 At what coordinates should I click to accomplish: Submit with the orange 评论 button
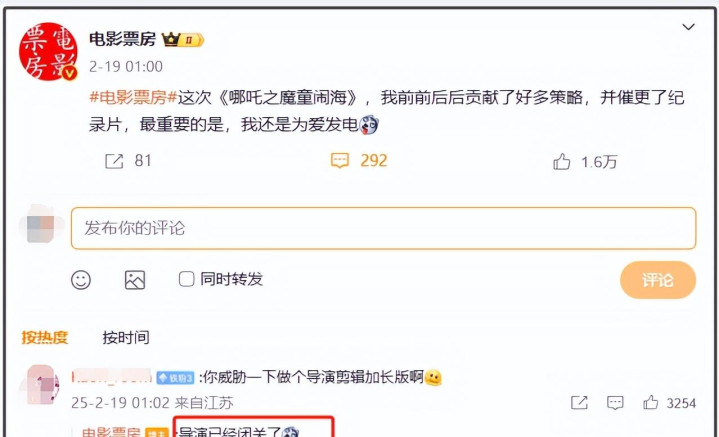coord(658,280)
